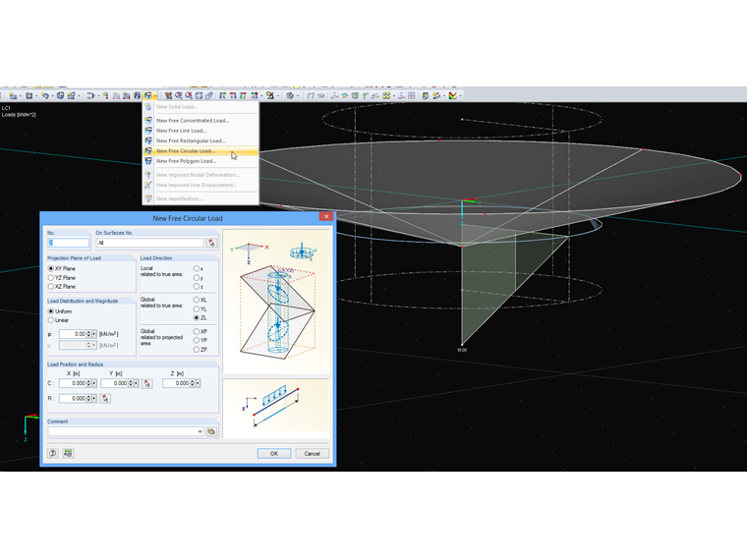Viewport: 747px width, 560px height.
Task: Open the dialog help button at bottom left
Action: pyautogui.click(x=53, y=453)
